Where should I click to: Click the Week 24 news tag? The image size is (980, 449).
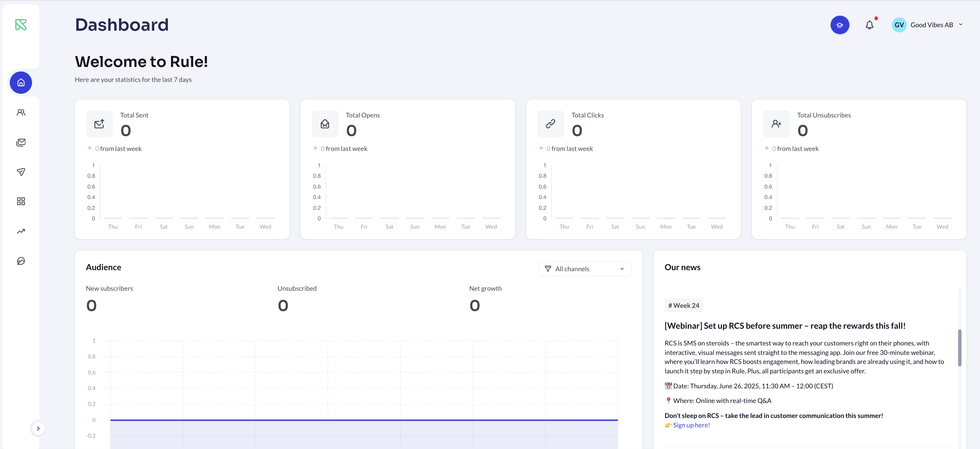[684, 305]
